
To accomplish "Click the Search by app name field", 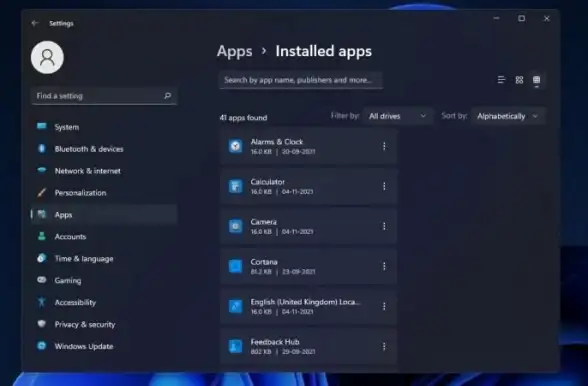I will 301,80.
